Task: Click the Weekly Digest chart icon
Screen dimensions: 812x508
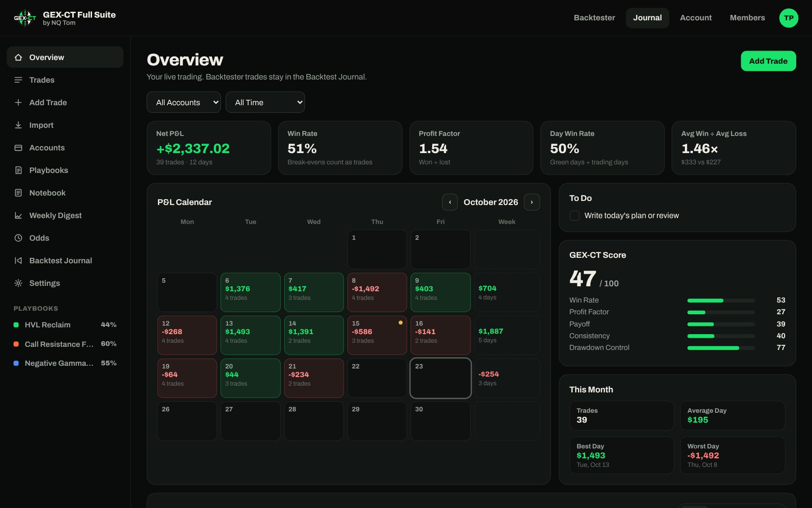Action: pyautogui.click(x=18, y=215)
